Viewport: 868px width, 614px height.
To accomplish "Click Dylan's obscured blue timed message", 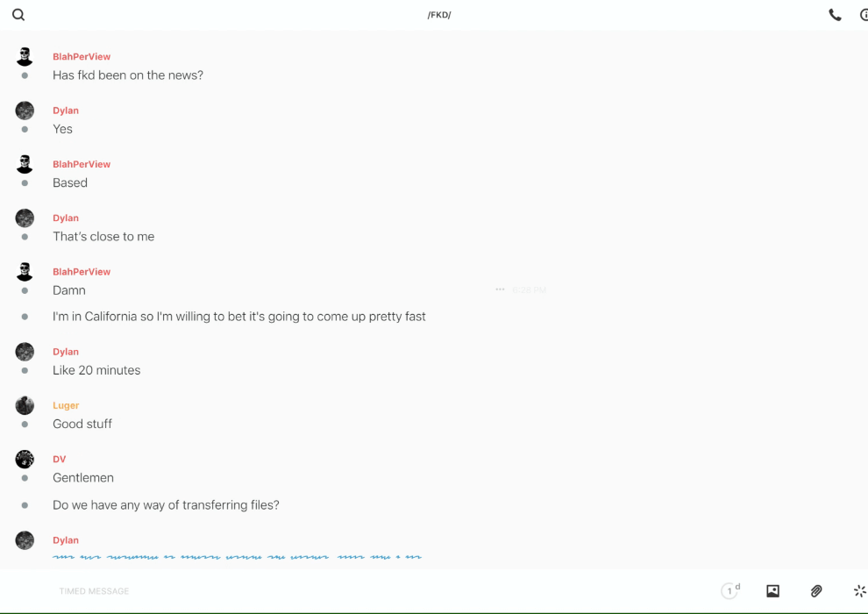I will pyautogui.click(x=237, y=556).
